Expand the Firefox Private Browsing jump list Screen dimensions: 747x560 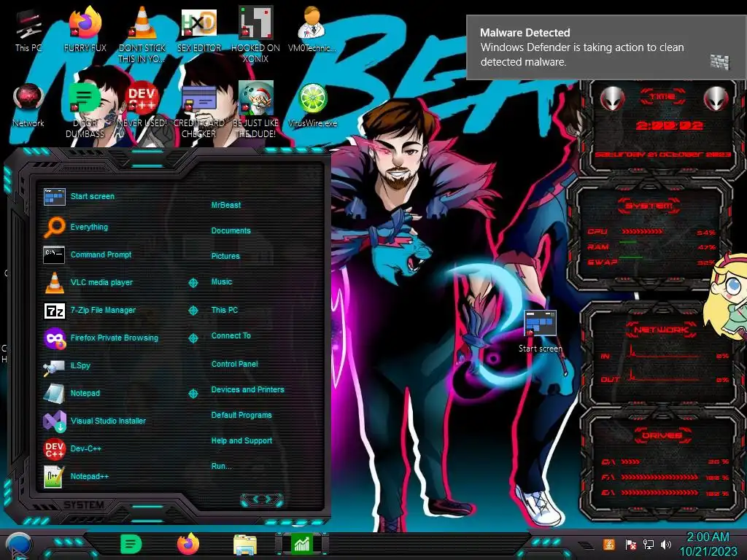point(193,338)
